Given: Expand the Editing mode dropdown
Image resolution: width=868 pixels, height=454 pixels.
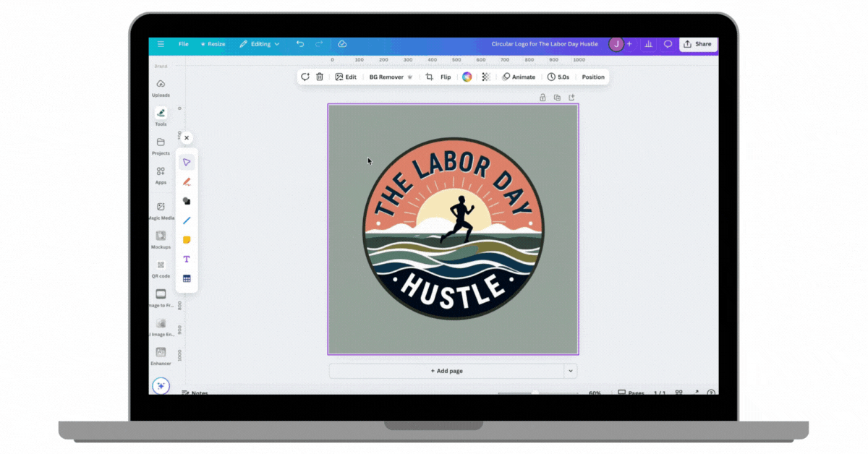Looking at the screenshot, I should click(260, 44).
